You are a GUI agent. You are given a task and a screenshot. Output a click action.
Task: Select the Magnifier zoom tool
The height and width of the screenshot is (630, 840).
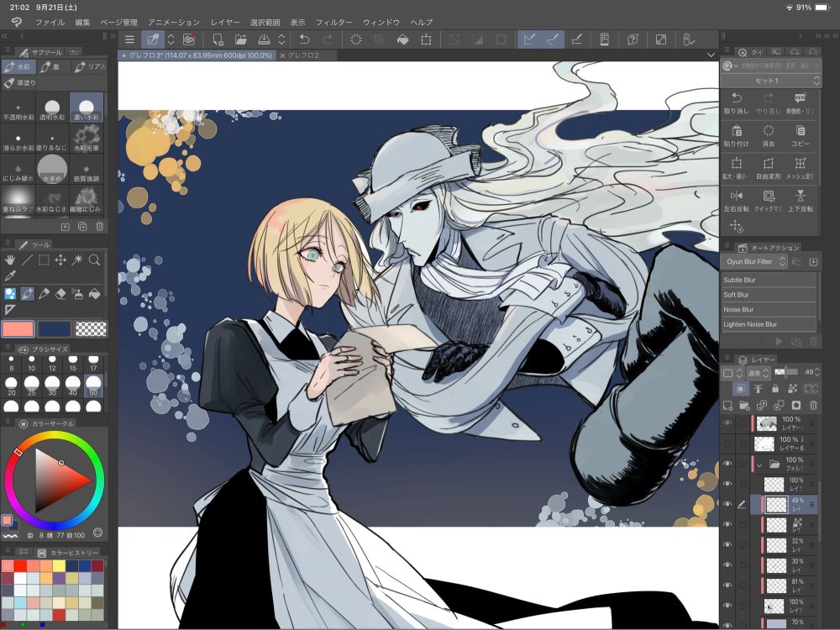point(94,260)
